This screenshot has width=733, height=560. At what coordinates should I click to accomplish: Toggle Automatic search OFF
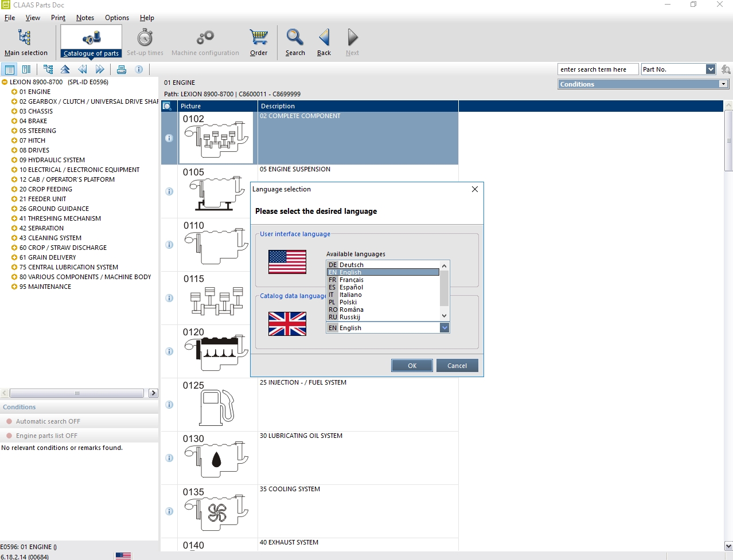[x=79, y=421]
